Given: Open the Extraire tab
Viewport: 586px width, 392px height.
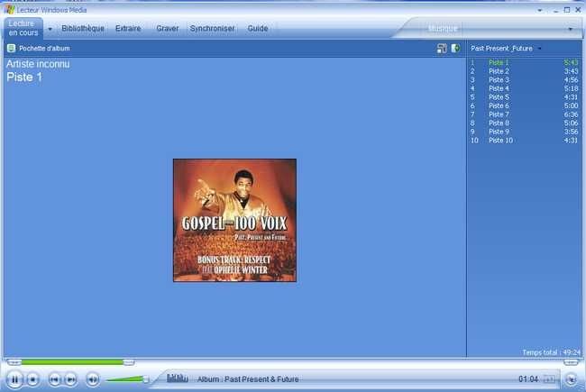Looking at the screenshot, I should coord(128,29).
